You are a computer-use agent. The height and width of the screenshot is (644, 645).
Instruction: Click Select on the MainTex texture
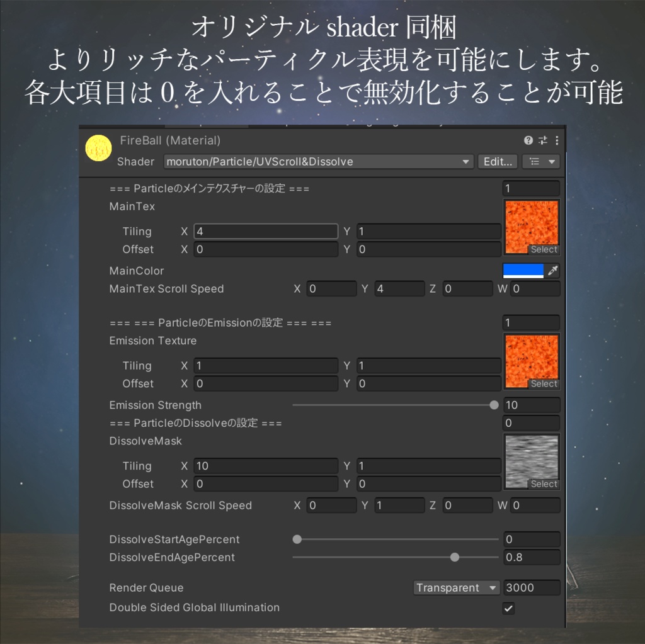(x=543, y=249)
